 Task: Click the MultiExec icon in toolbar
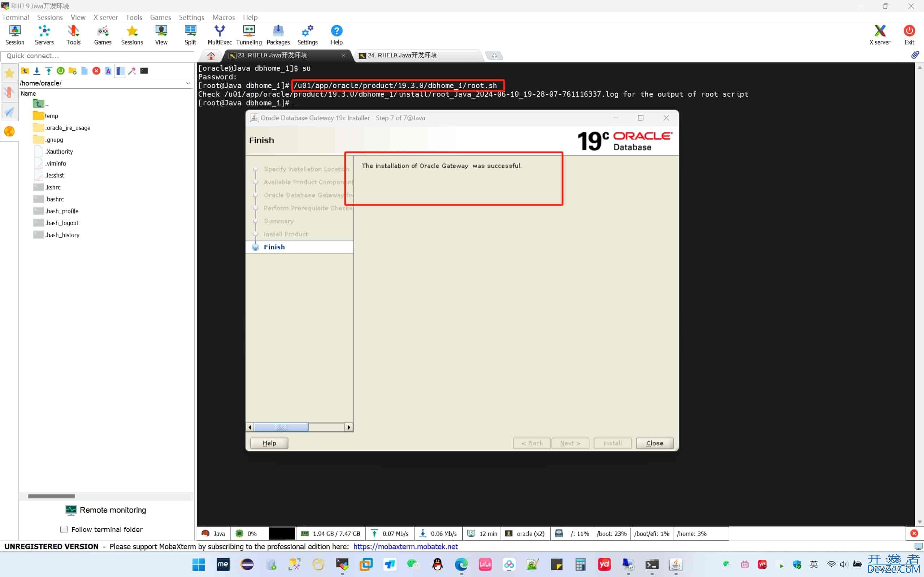coord(220,35)
